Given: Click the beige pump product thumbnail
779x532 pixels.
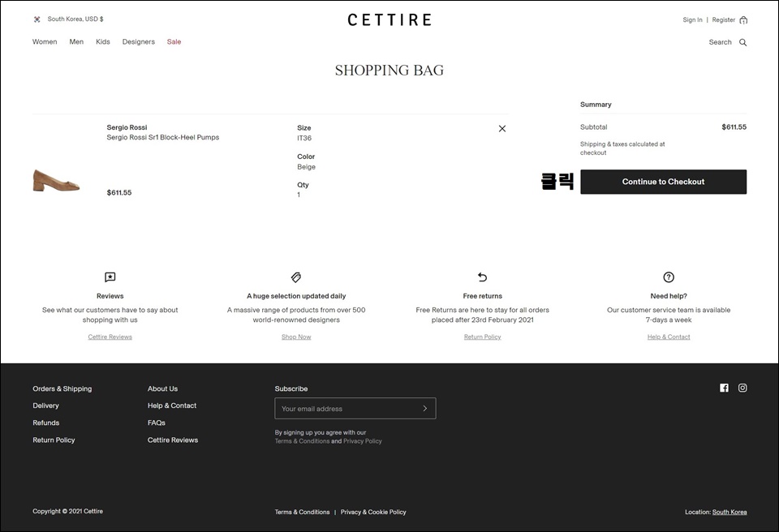Looking at the screenshot, I should coord(56,180).
